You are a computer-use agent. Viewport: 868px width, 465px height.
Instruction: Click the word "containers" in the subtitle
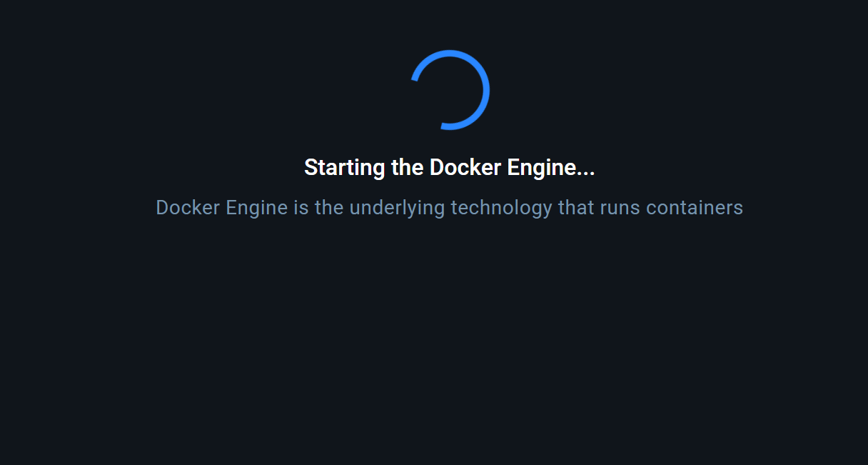[695, 208]
